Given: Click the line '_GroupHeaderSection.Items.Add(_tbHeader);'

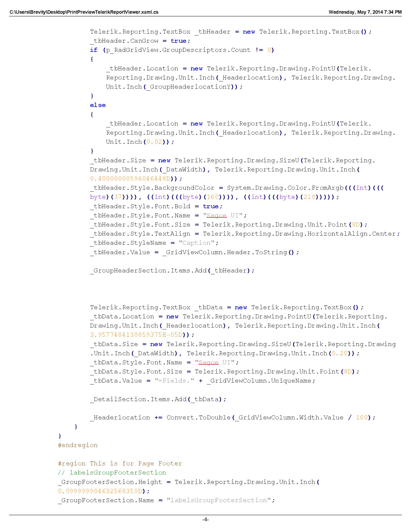Looking at the screenshot, I should (x=172, y=271).
